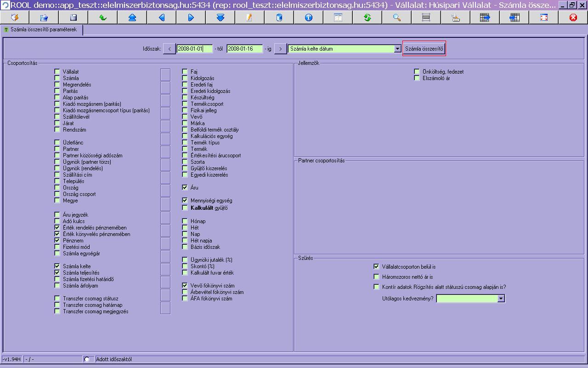Viewport: 588px width, 368px height.
Task: Click the table export arrow icon
Action: 485,17
